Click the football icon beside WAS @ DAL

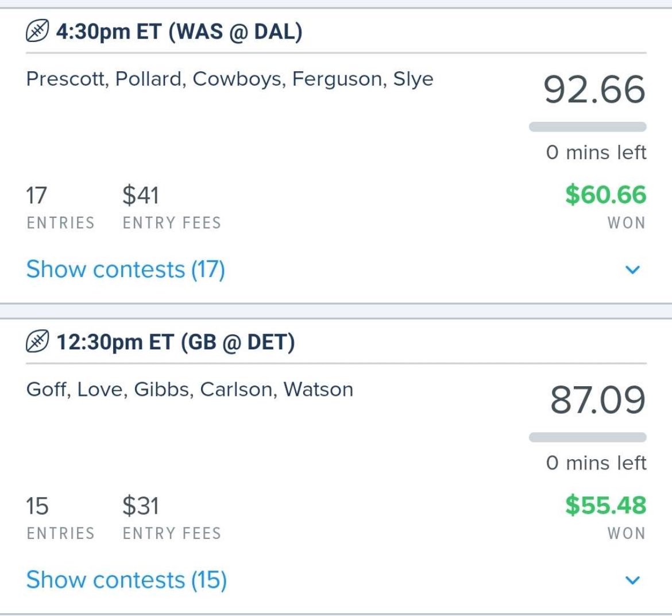point(37,32)
